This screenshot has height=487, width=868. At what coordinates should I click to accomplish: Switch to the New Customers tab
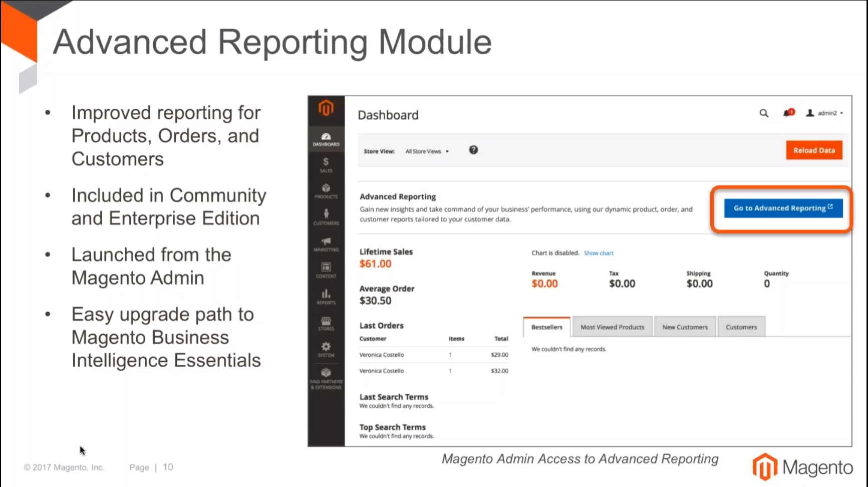click(x=685, y=327)
